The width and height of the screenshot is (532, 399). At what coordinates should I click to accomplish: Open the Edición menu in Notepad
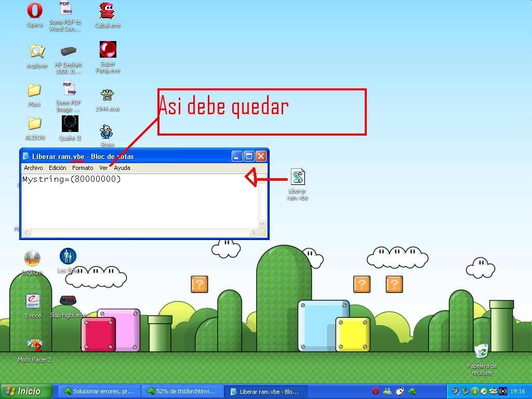(57, 168)
